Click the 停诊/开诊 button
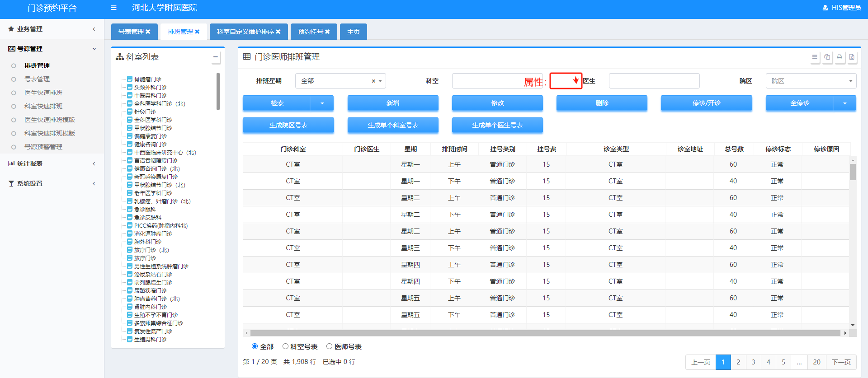The width and height of the screenshot is (868, 378). (x=707, y=103)
